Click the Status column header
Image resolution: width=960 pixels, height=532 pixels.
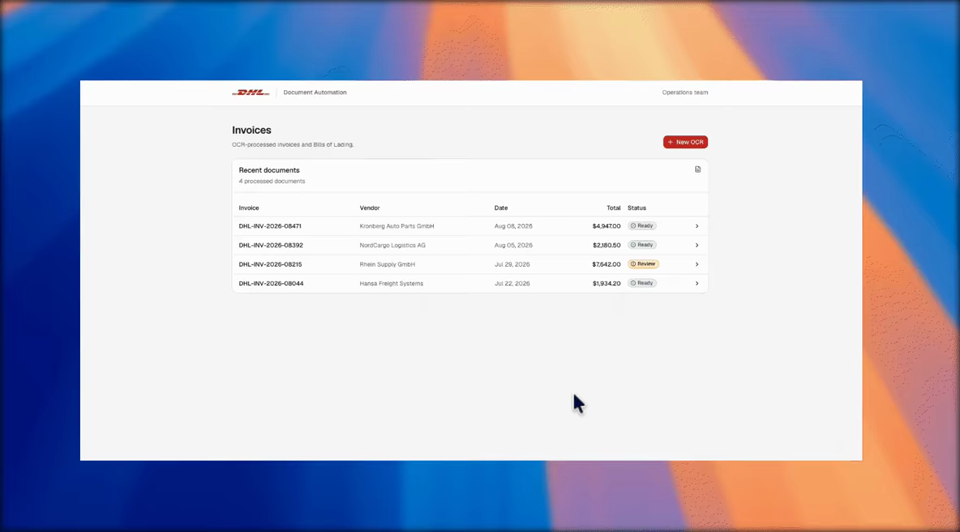[x=637, y=208]
